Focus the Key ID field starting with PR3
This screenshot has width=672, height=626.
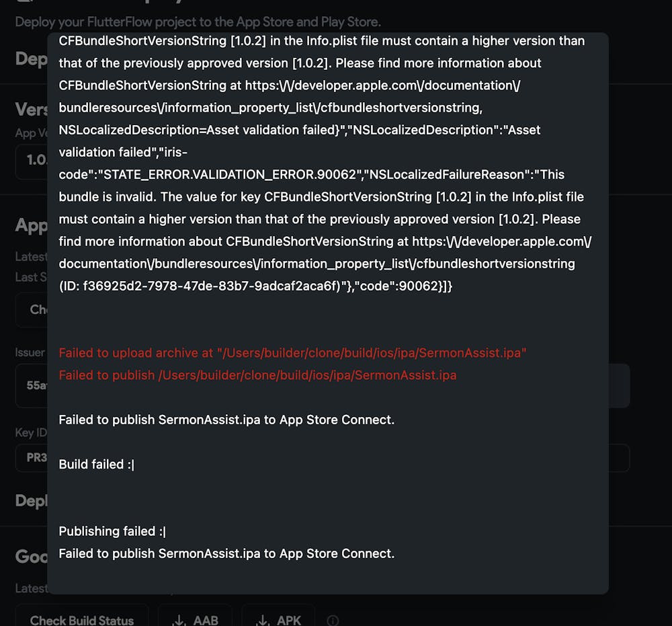[x=323, y=458]
